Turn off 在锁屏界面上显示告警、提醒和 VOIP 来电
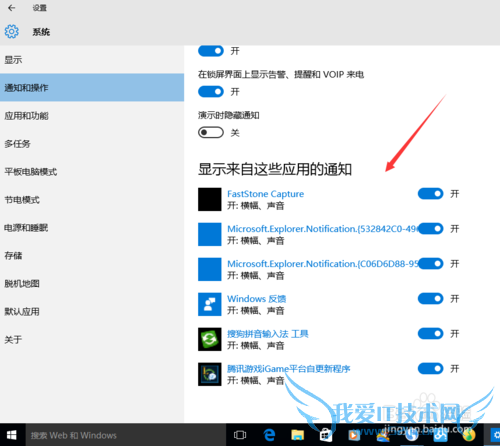Screen dimensions: 500x446 (211, 92)
